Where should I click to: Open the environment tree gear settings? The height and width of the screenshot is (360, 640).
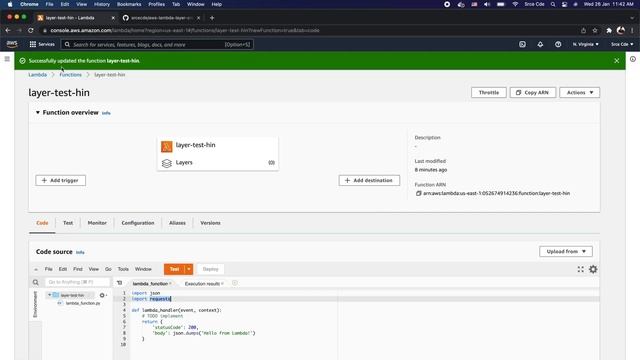coord(102,295)
